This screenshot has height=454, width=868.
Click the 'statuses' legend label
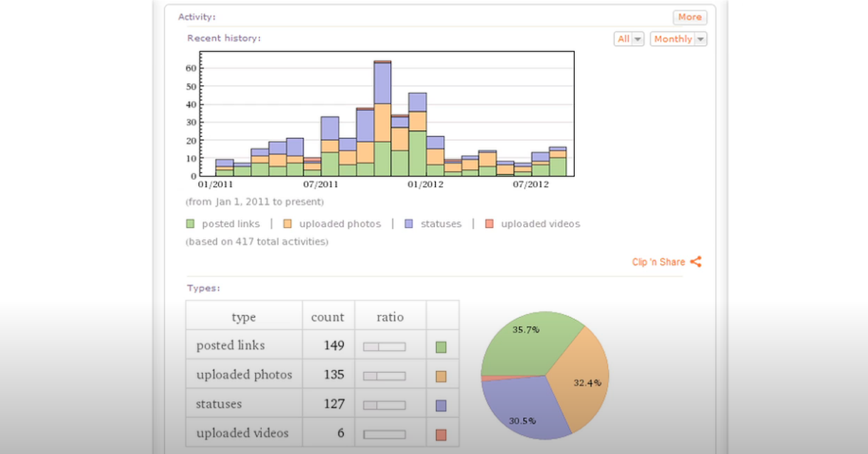441,224
